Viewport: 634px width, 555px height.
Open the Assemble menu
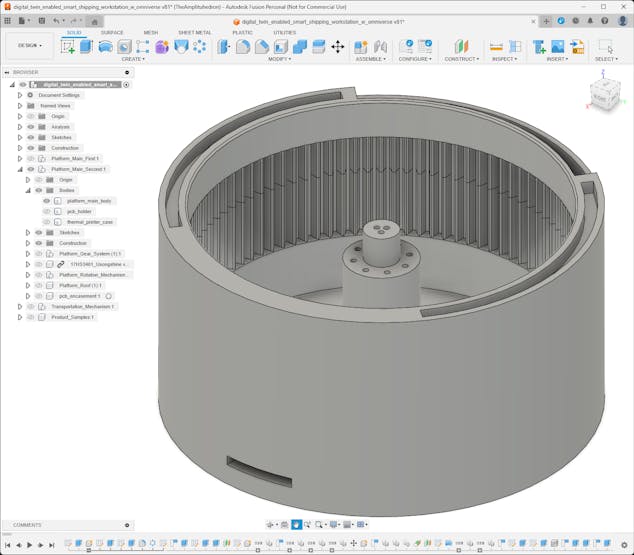click(x=370, y=59)
